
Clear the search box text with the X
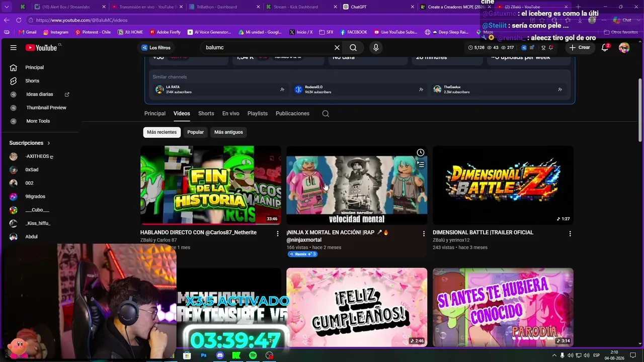tap(337, 47)
